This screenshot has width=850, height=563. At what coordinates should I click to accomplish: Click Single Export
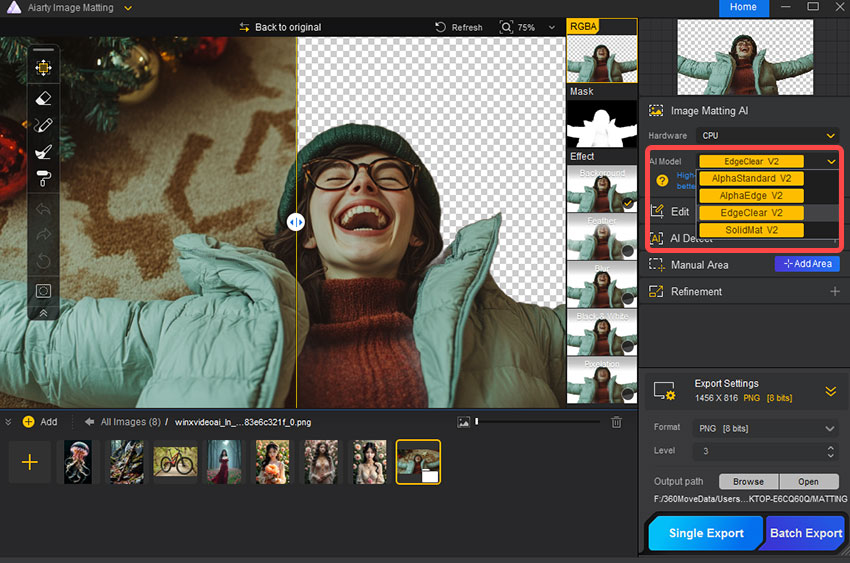[x=706, y=533]
